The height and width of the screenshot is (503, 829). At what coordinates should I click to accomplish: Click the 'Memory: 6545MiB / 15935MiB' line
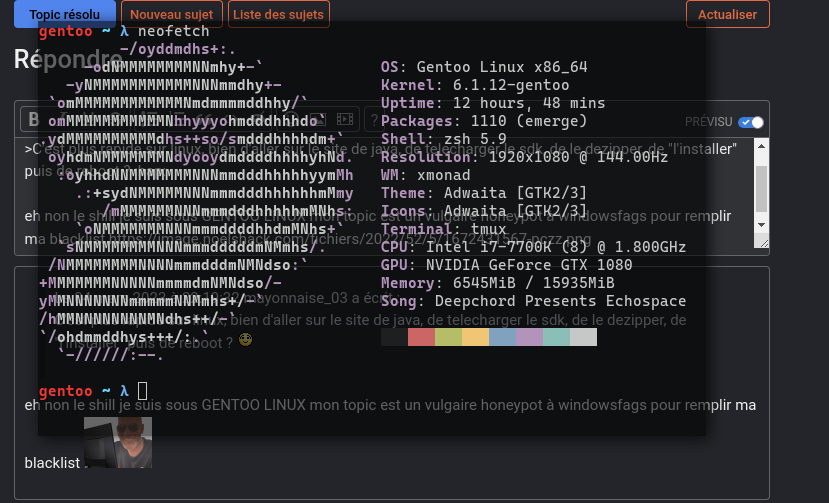(498, 283)
